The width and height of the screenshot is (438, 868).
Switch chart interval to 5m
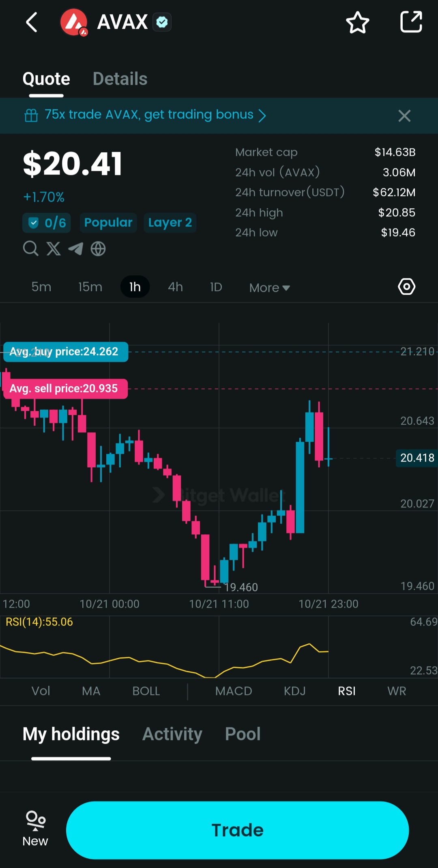[x=41, y=287]
